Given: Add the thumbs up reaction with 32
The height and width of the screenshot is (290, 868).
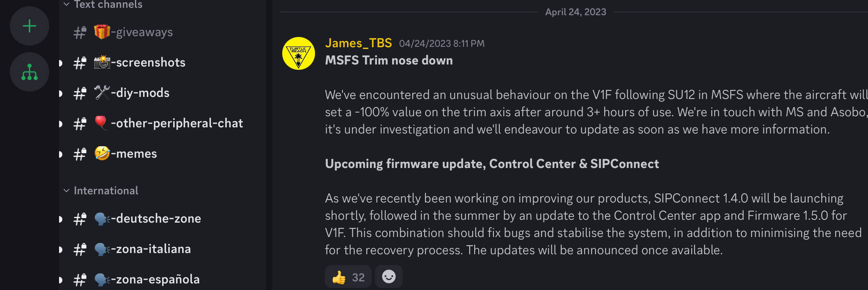Looking at the screenshot, I should (348, 277).
